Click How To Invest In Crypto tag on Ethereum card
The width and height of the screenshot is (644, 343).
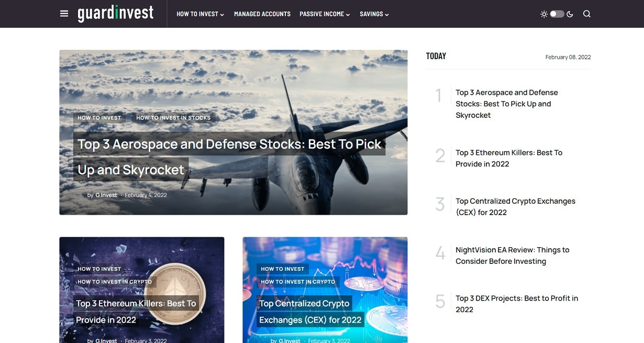(115, 282)
